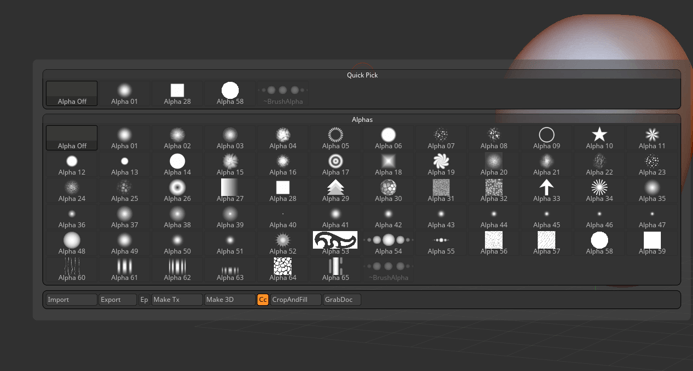
Task: Click the CropAndFill button
Action: click(296, 299)
